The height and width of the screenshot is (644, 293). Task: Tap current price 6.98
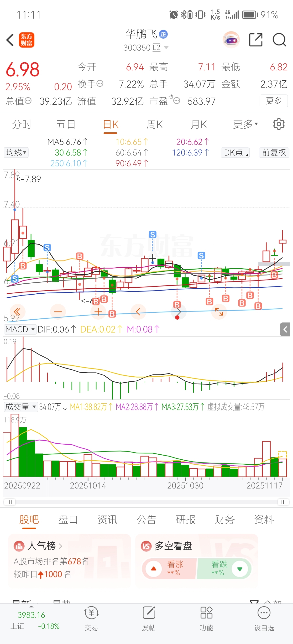click(x=22, y=69)
